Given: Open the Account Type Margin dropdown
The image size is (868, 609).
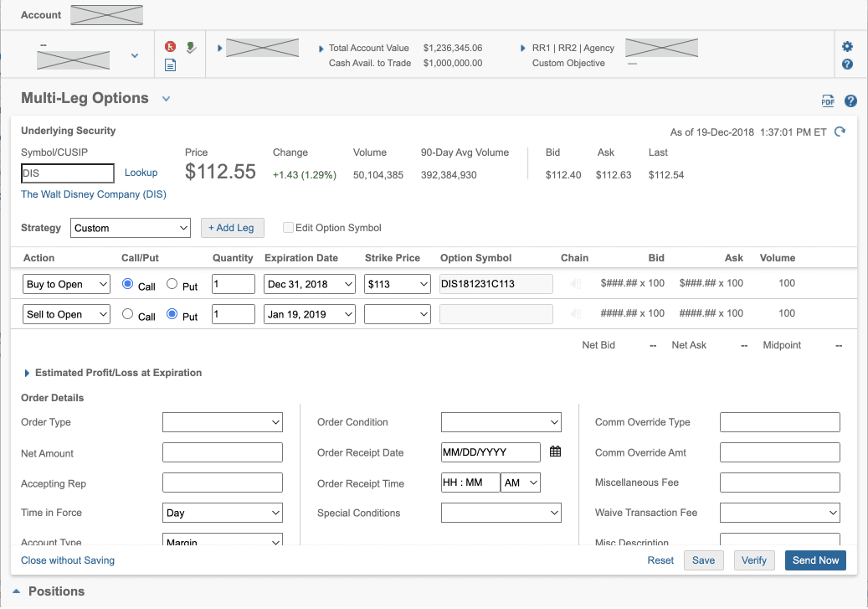Looking at the screenshot, I should click(x=223, y=540).
